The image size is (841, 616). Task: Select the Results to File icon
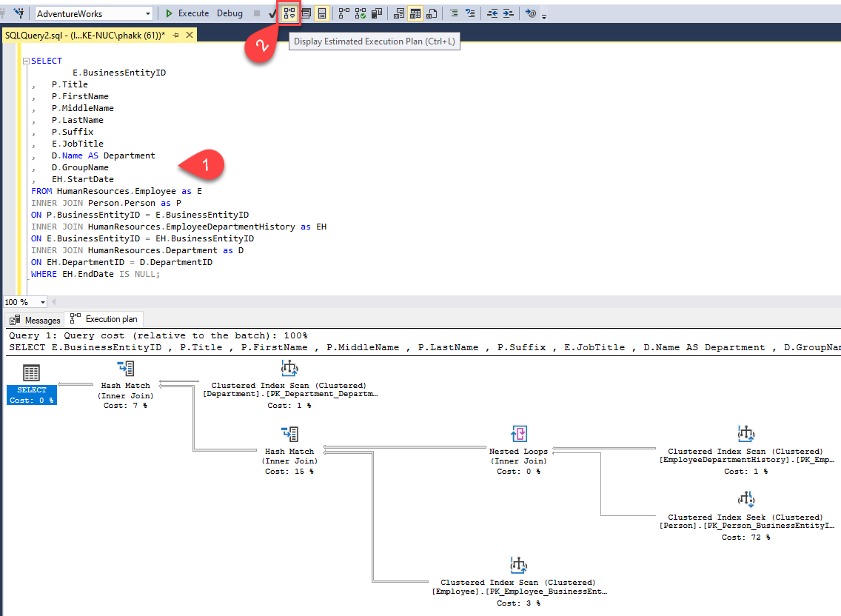tap(432, 13)
